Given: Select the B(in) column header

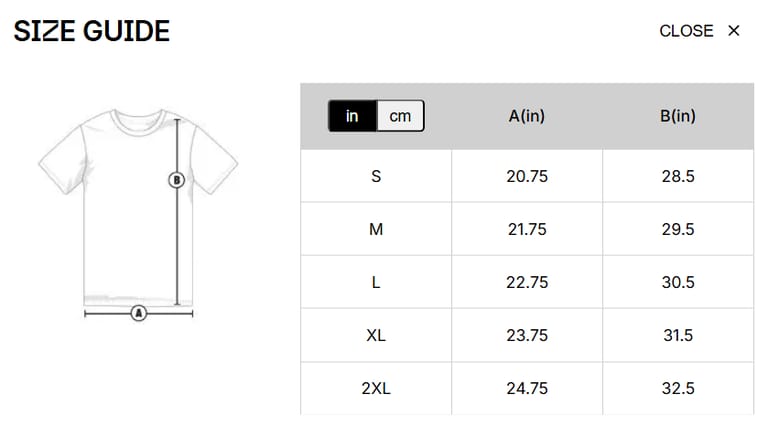Looking at the screenshot, I should pos(677,116).
